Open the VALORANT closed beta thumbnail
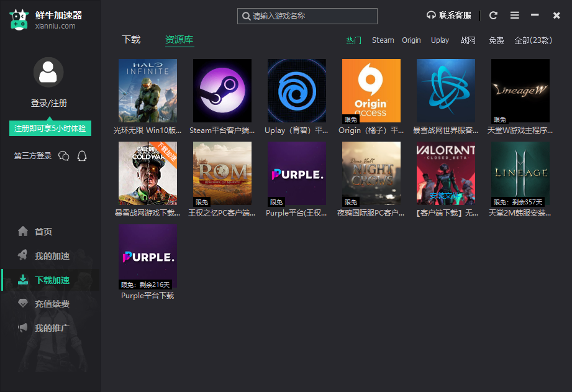The image size is (572, 392). click(445, 173)
